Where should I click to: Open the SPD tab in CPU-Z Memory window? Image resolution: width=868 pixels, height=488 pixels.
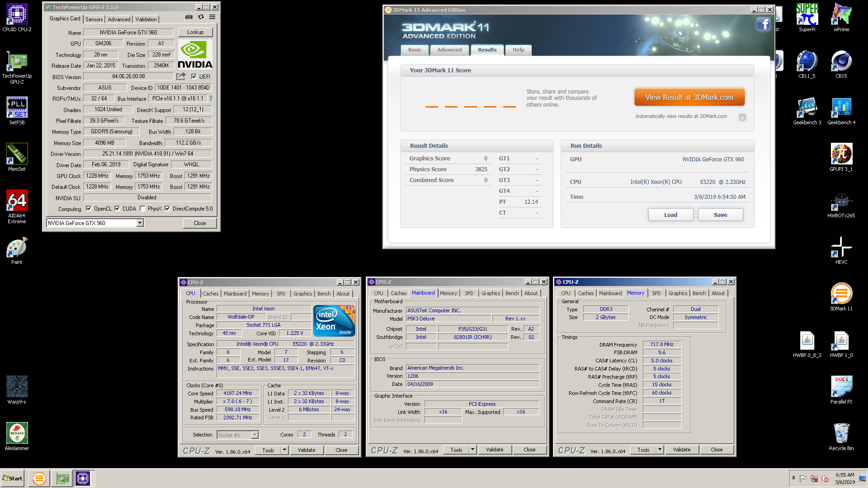click(656, 293)
